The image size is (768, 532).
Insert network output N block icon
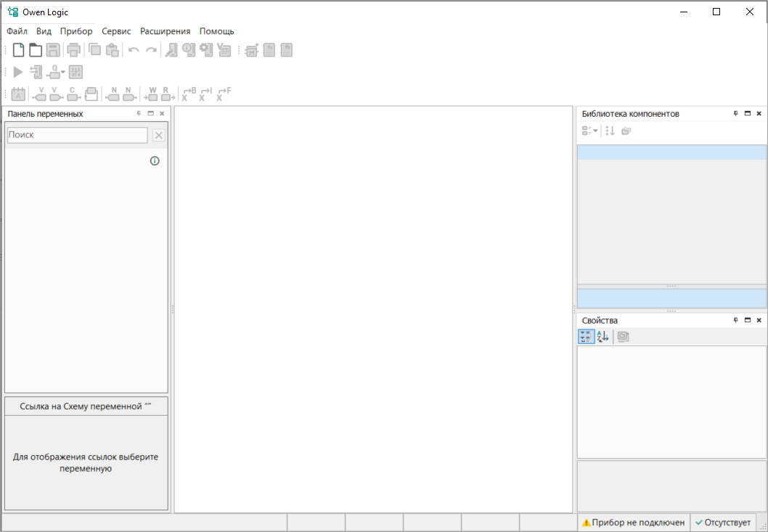(130, 94)
